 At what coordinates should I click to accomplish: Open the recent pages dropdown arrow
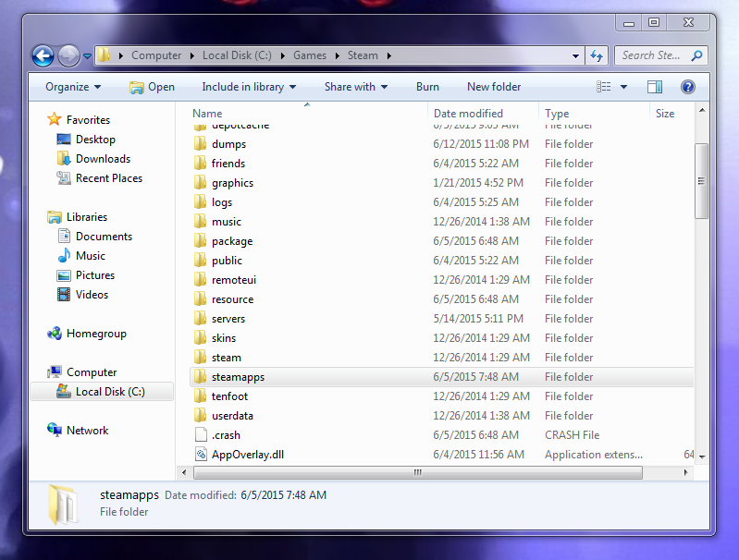tap(87, 56)
